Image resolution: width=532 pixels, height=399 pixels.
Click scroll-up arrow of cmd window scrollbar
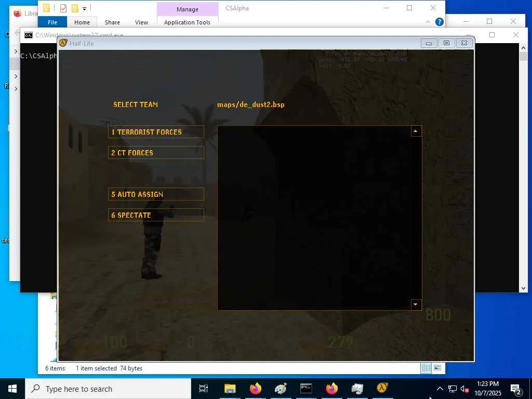coord(523,48)
